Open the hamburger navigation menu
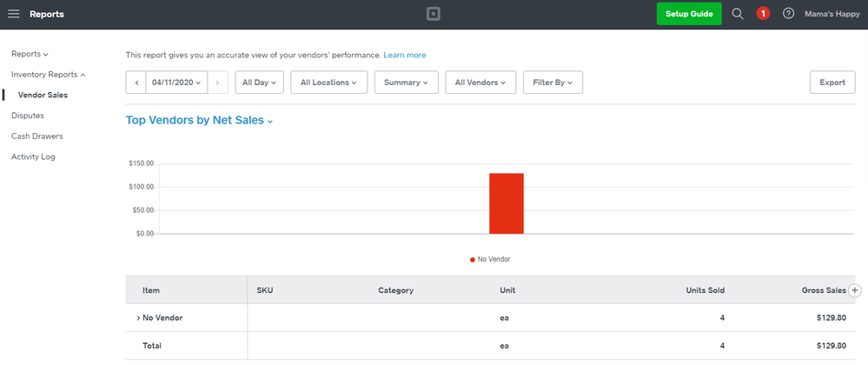 click(14, 14)
